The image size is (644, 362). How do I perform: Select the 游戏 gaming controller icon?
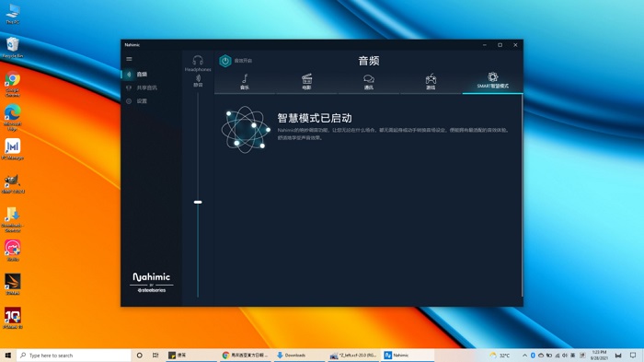coord(431,78)
